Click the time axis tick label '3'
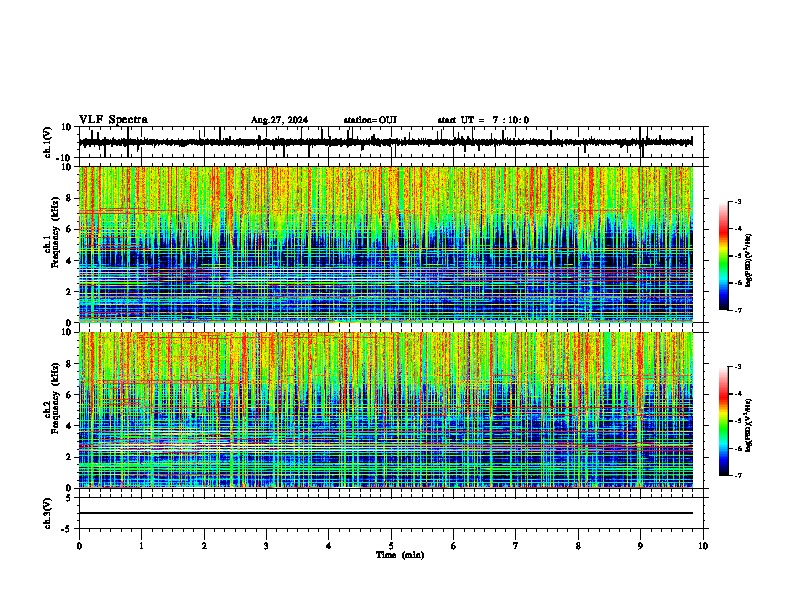Screen dimensions: 792x612 click(x=266, y=546)
